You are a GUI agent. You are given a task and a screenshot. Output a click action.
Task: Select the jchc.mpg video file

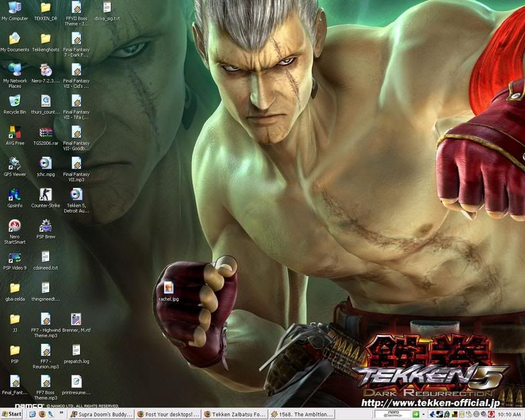point(45,167)
